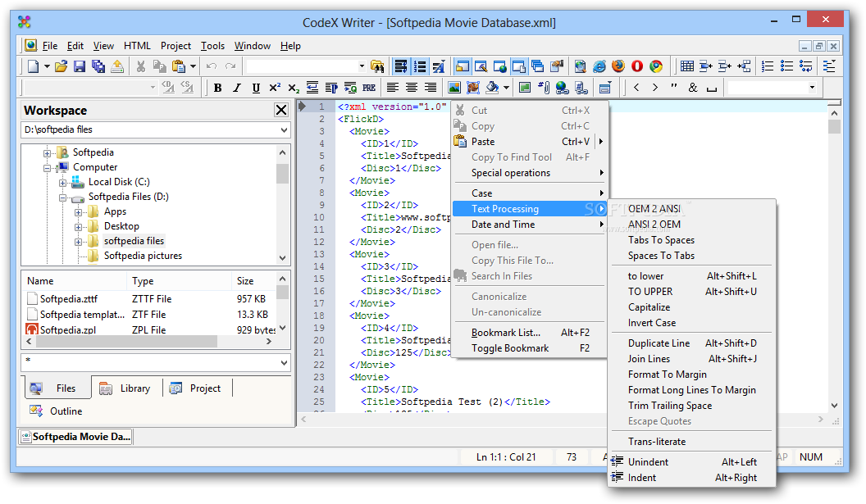Screen dimensions: 866x504
Task: Toggle Bold formatting
Action: (217, 88)
